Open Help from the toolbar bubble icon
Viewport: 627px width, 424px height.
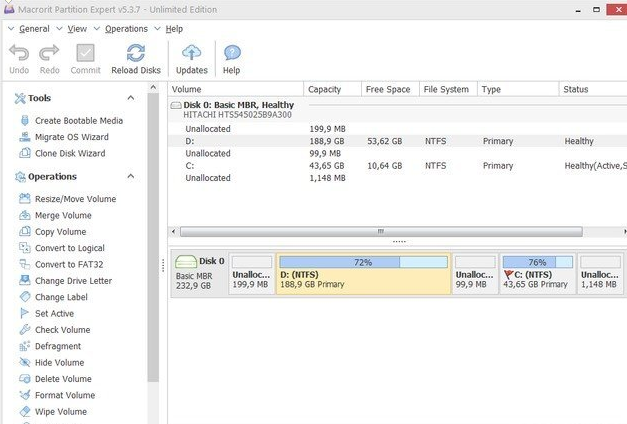tap(232, 53)
